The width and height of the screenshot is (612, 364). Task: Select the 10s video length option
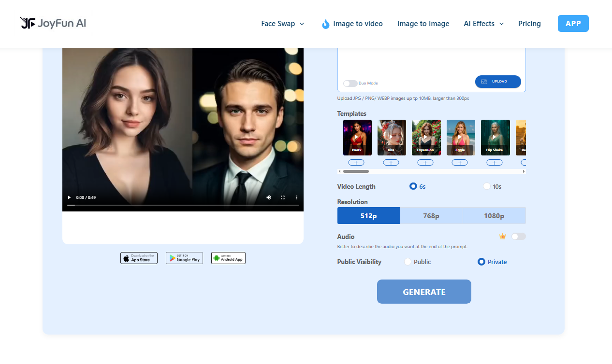click(x=486, y=186)
